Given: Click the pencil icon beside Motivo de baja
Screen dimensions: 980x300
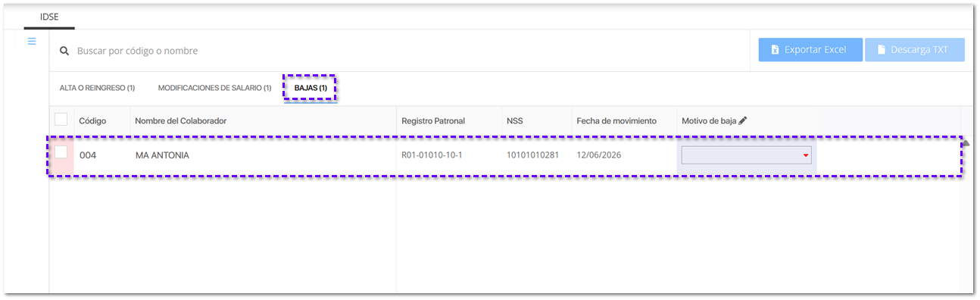Looking at the screenshot, I should [743, 120].
